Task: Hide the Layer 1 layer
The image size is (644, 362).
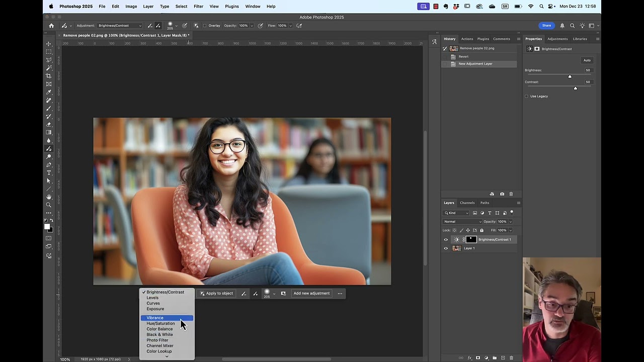Action: coord(446,248)
